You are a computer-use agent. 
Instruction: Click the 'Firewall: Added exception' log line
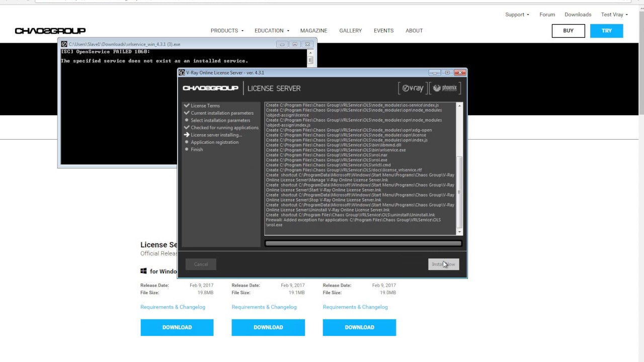point(353,222)
